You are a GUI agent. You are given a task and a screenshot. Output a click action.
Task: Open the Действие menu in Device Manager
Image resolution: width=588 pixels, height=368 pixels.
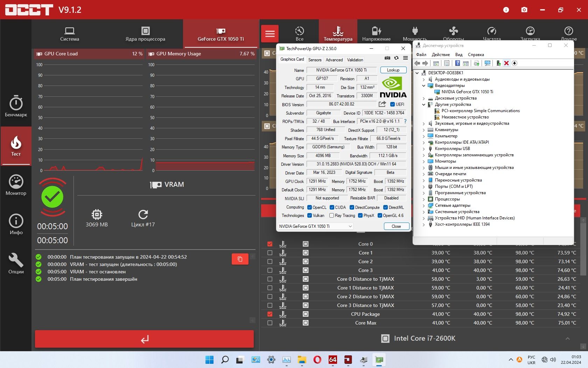pos(441,55)
